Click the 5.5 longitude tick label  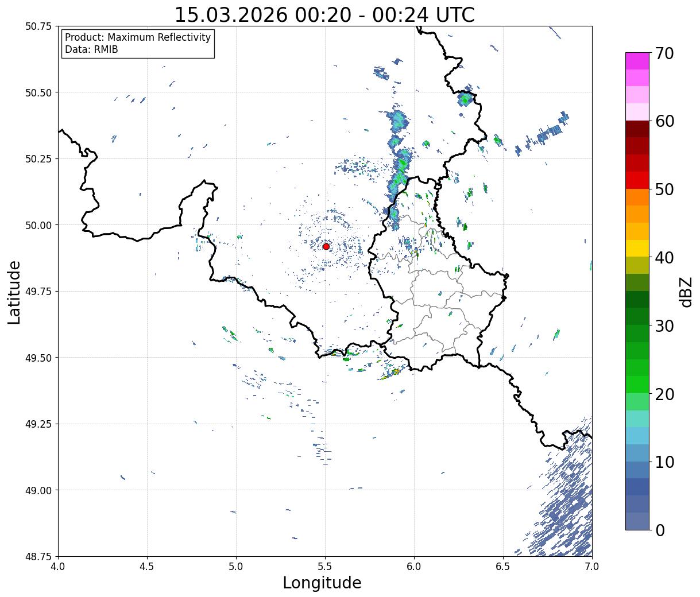pyautogui.click(x=325, y=567)
